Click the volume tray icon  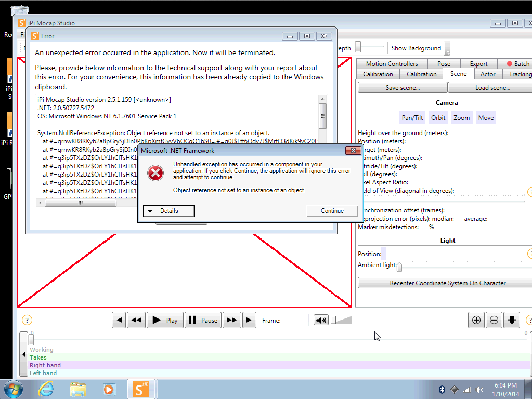(x=479, y=390)
